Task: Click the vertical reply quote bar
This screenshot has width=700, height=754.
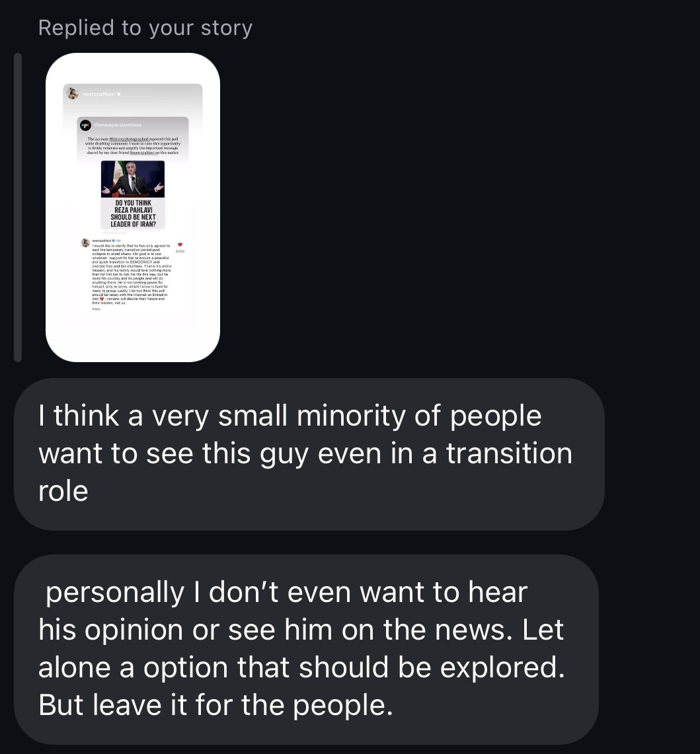Action: 18,207
